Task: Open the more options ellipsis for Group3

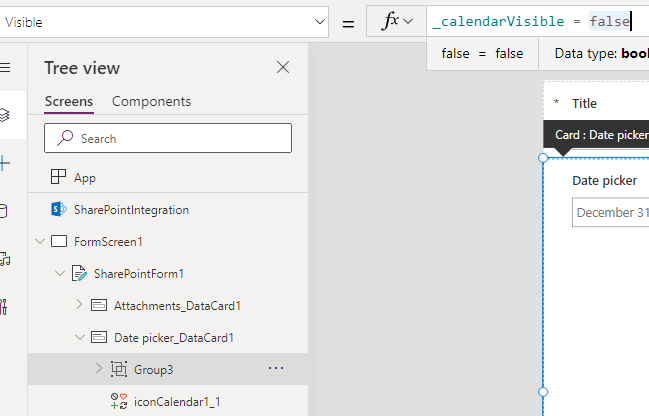Action: (277, 369)
